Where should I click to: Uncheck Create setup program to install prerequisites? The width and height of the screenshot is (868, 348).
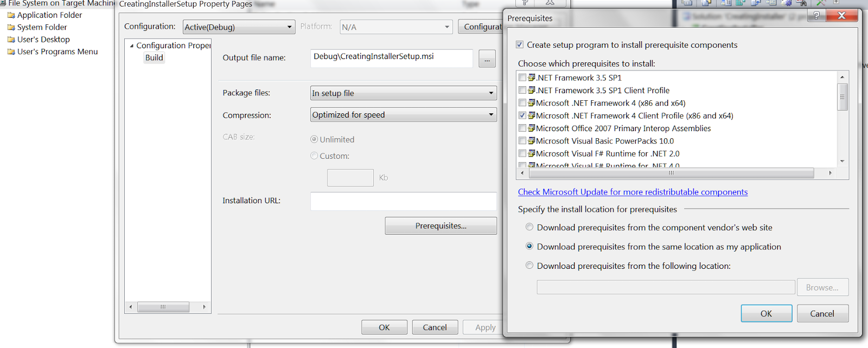click(520, 45)
